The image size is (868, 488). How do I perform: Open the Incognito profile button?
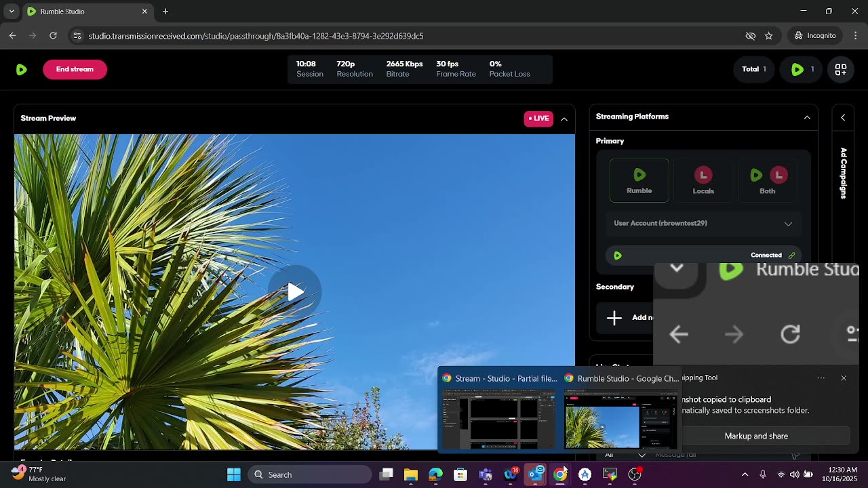coord(814,36)
